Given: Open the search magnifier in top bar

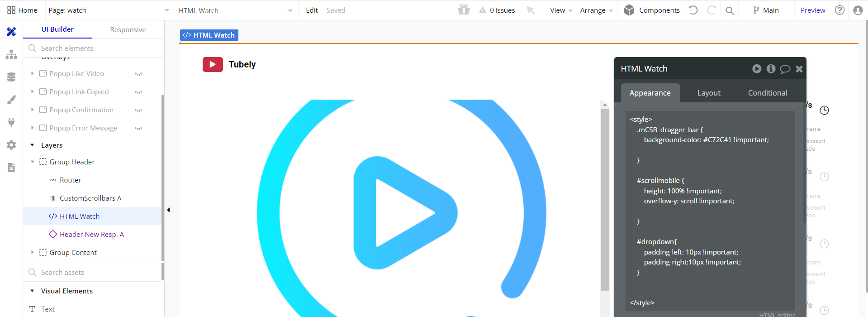Looking at the screenshot, I should pos(730,10).
